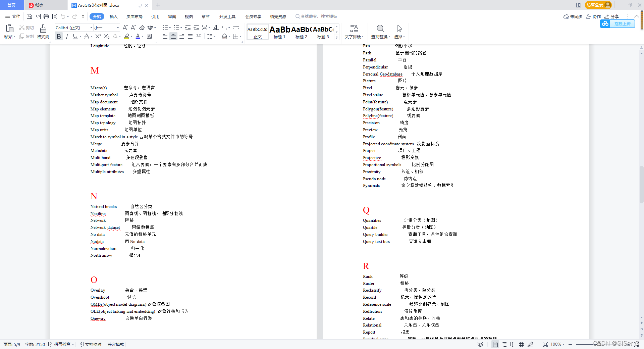
Task: Click the 分享 (Share) button
Action: click(612, 16)
